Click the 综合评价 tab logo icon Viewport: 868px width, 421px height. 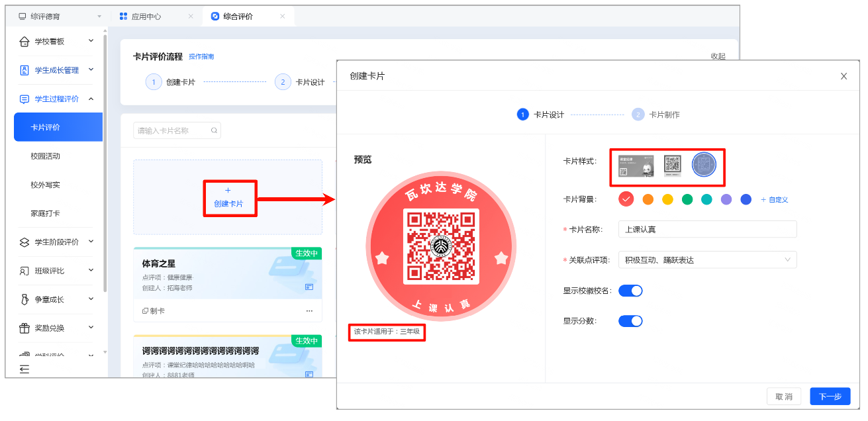pyautogui.click(x=215, y=17)
